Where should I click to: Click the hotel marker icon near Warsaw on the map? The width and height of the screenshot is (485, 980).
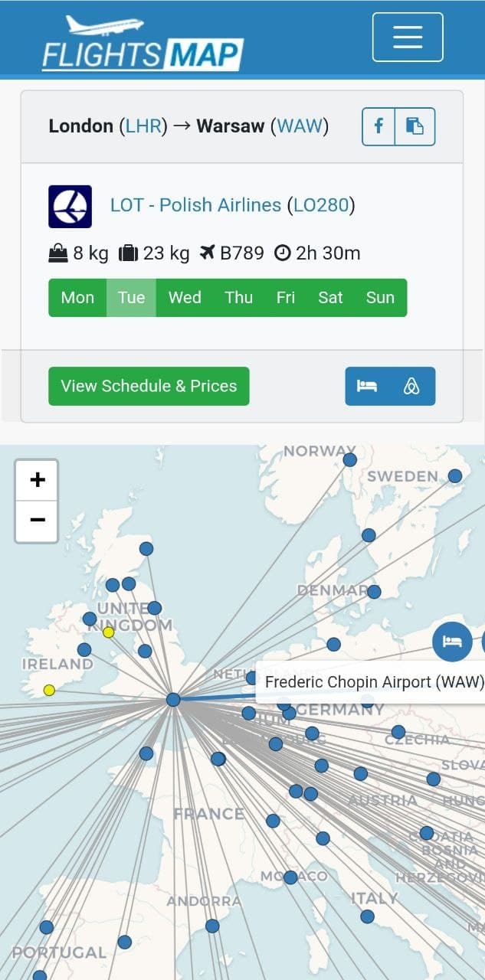click(452, 642)
